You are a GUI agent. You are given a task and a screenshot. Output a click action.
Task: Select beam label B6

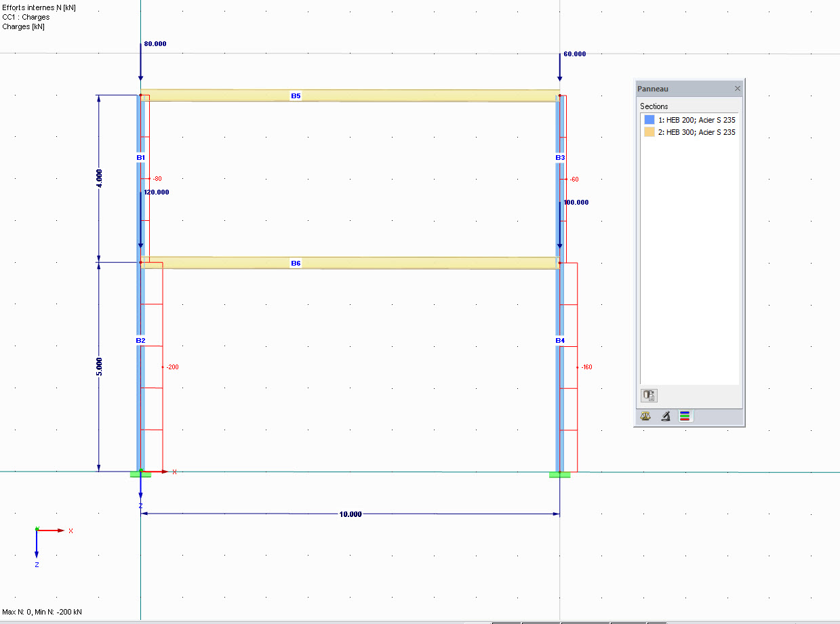tap(296, 263)
